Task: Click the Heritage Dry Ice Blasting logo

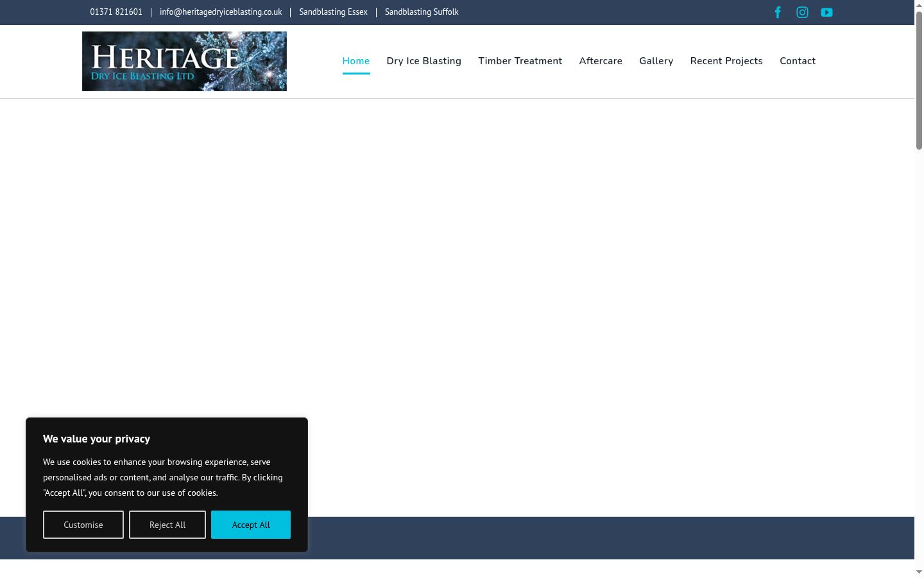Action: click(x=184, y=61)
